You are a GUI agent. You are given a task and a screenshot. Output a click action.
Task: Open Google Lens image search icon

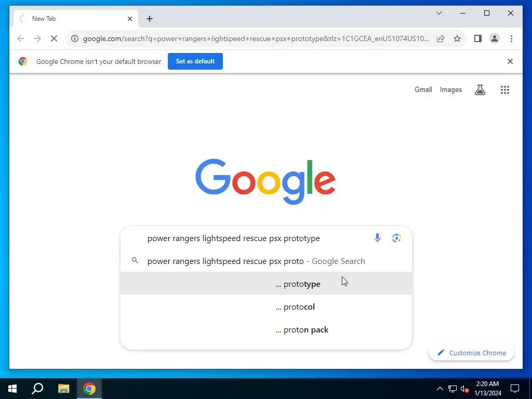click(396, 238)
